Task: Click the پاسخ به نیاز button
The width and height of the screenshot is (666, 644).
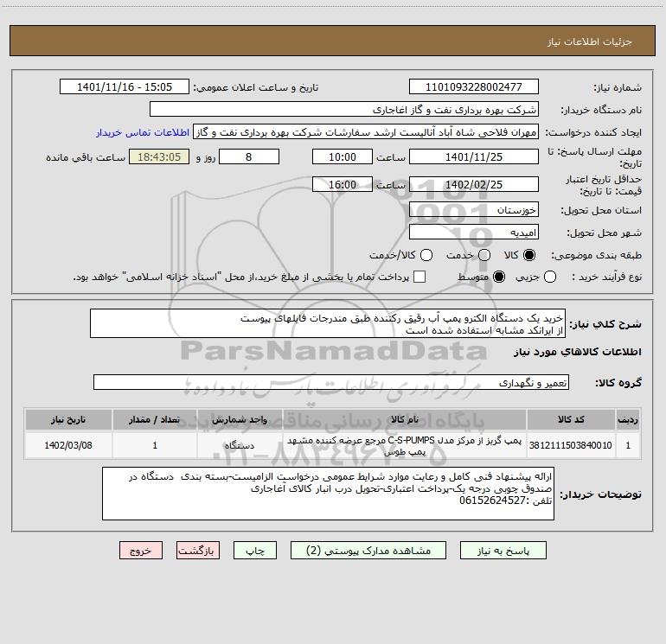Action: click(503, 551)
